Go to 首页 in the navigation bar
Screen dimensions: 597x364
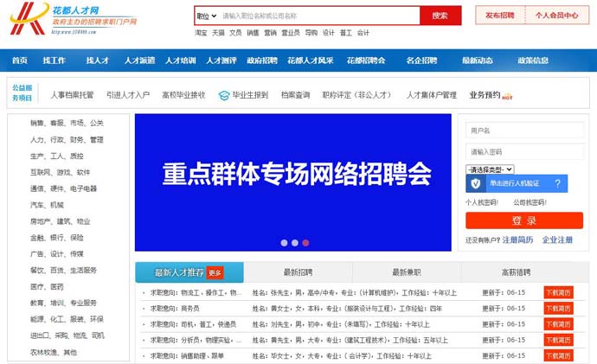coord(19,61)
